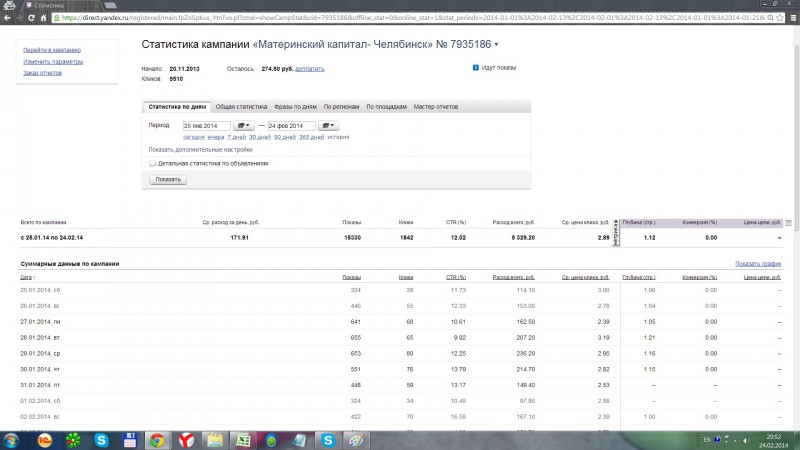Screen dimensions: 800x450
Task: Open the Skype icon next to Paint
Action: tap(328, 440)
